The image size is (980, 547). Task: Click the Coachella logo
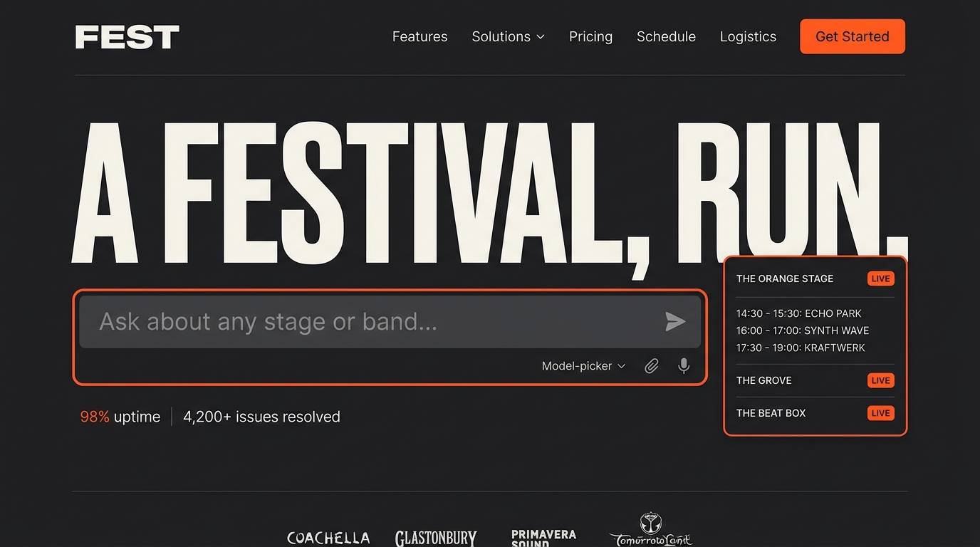tap(328, 538)
